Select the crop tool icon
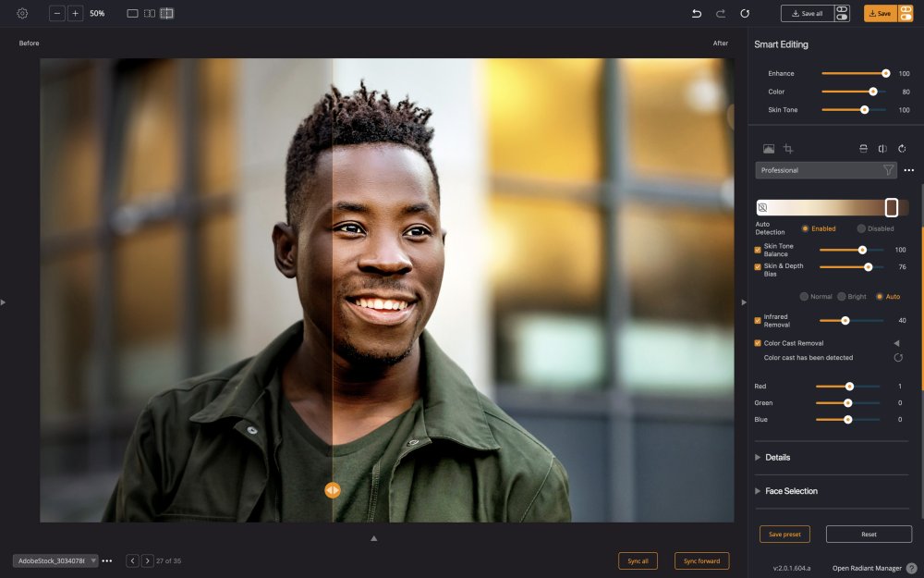 [788, 149]
